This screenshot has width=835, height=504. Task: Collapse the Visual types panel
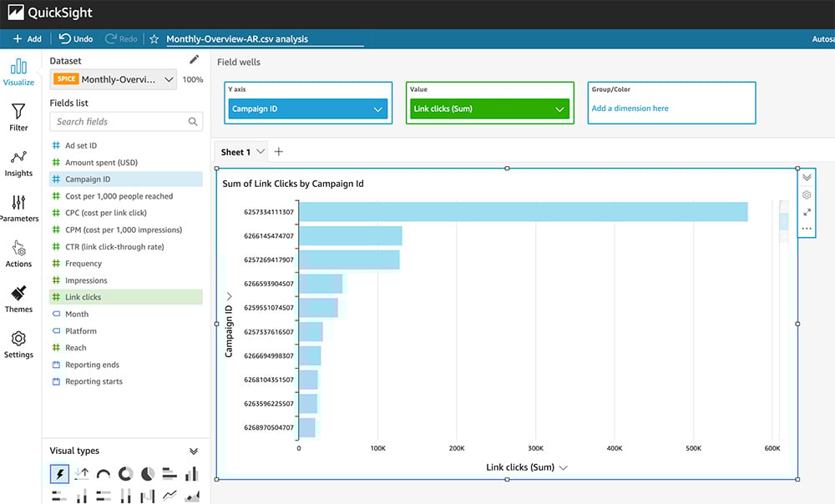tap(194, 451)
